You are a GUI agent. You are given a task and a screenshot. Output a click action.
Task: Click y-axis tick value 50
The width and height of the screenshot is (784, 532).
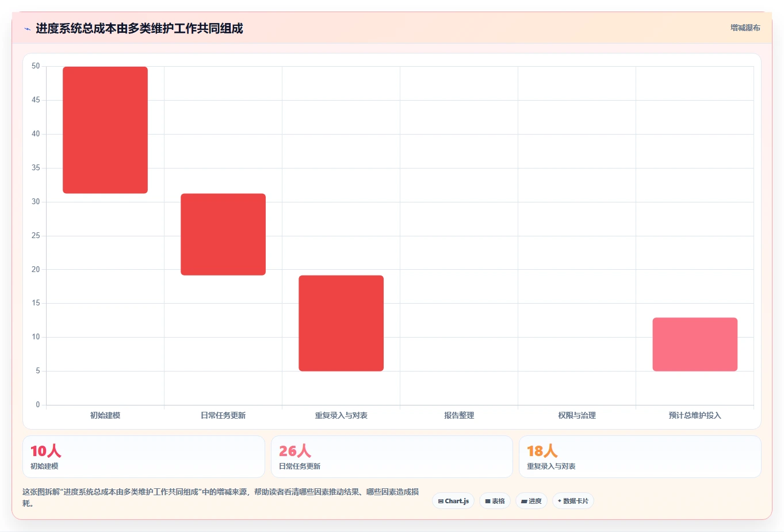pyautogui.click(x=36, y=66)
